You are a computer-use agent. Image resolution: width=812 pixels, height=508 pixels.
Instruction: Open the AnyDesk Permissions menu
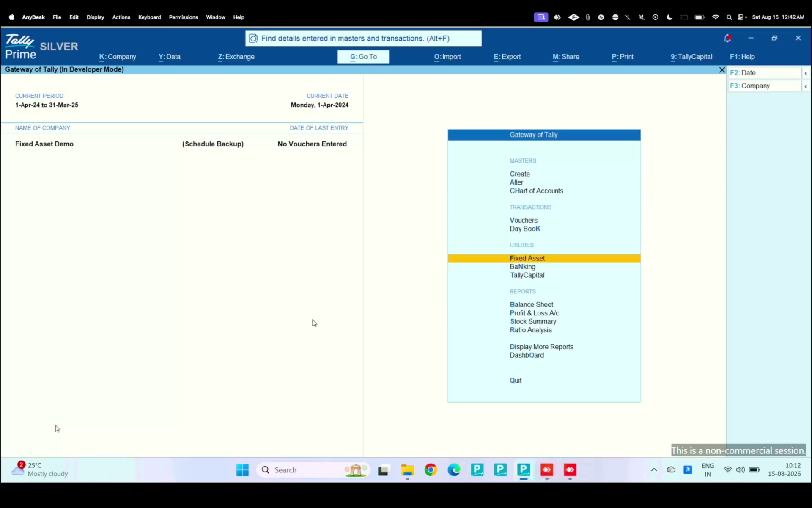coord(183,17)
